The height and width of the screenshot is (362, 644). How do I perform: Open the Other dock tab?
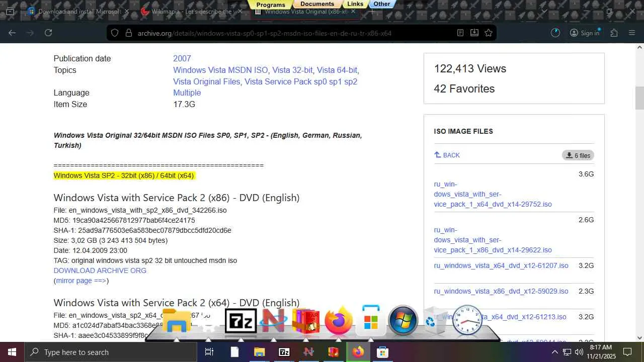[x=382, y=4]
